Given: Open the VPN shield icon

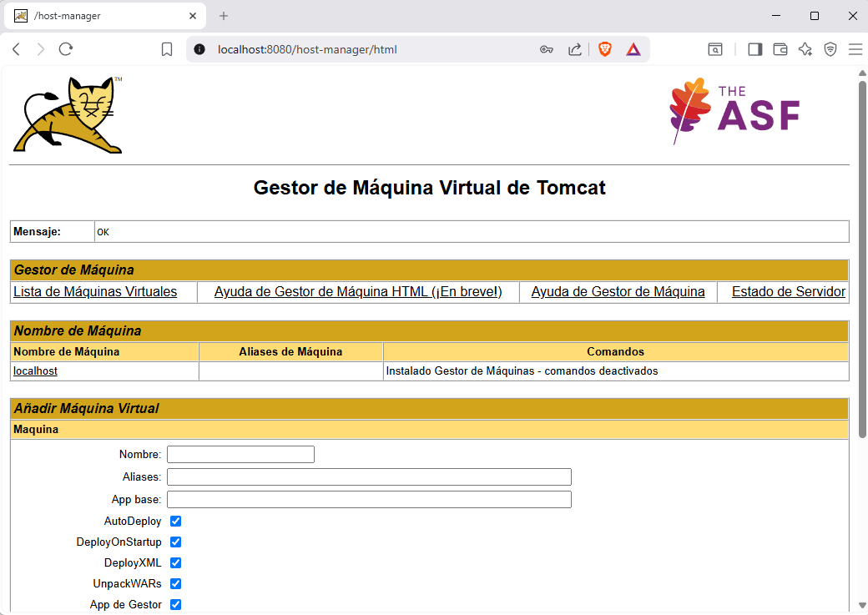Looking at the screenshot, I should tap(830, 49).
